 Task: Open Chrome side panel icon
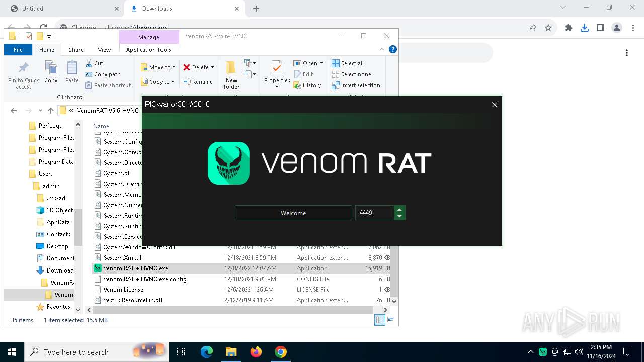601,28
